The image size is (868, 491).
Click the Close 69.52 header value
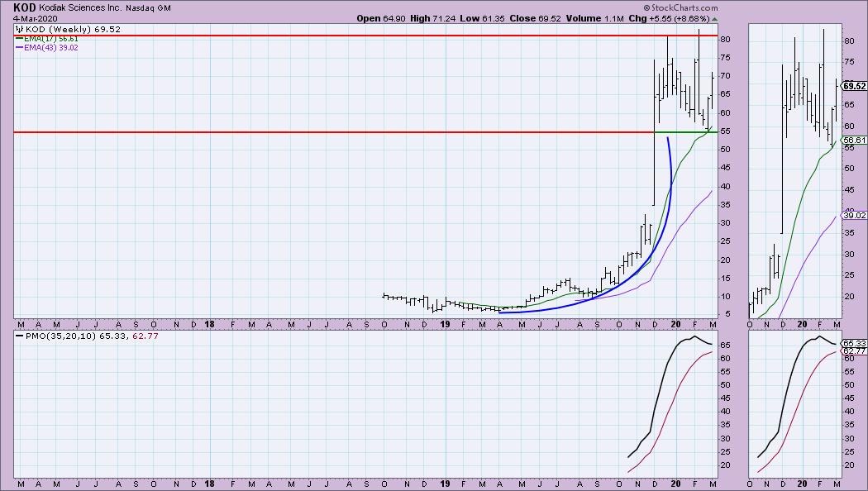535,18
